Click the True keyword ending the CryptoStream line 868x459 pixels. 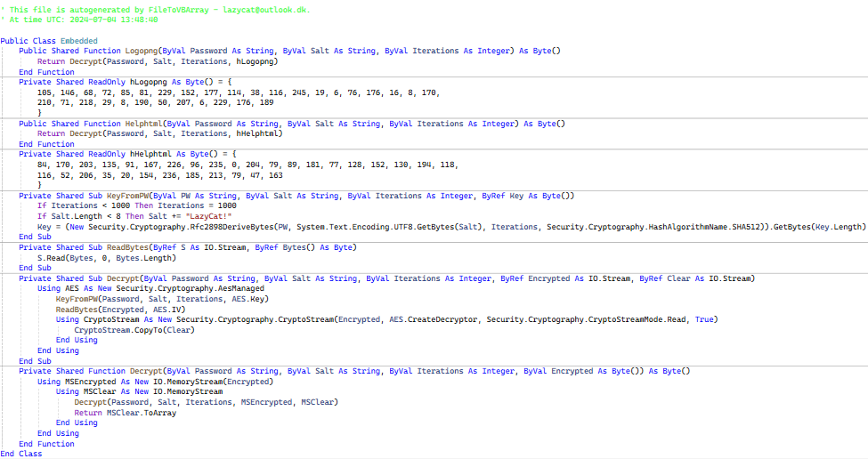(704, 319)
